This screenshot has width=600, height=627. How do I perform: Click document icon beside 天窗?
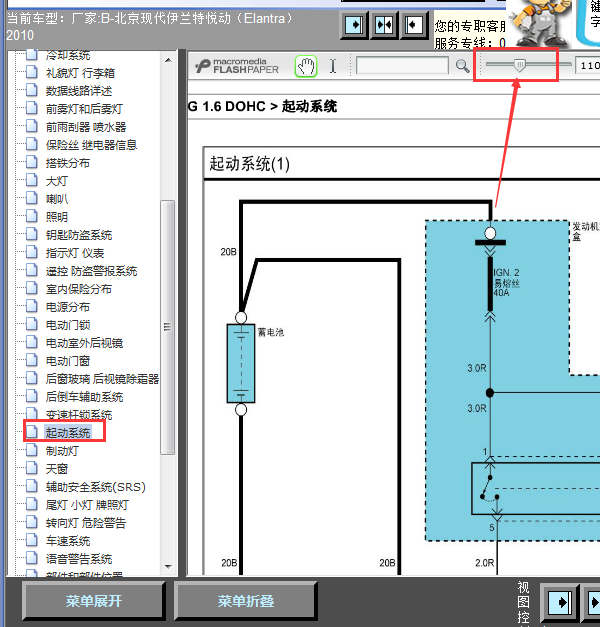[32, 468]
